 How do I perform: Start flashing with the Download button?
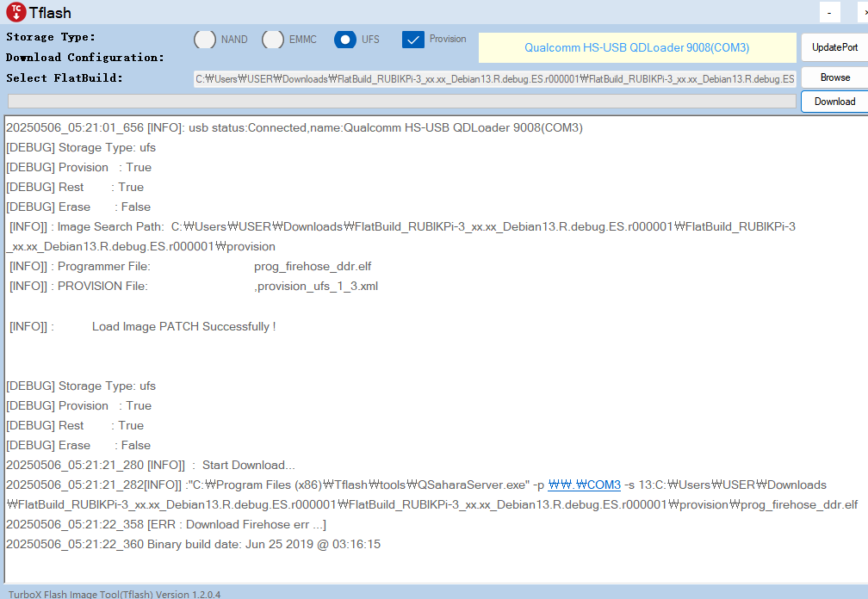834,102
